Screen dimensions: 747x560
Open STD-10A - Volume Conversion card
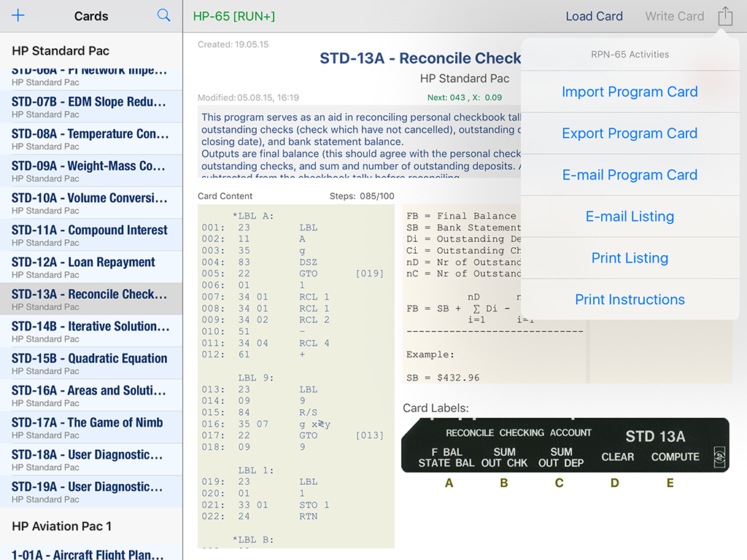pos(91,203)
